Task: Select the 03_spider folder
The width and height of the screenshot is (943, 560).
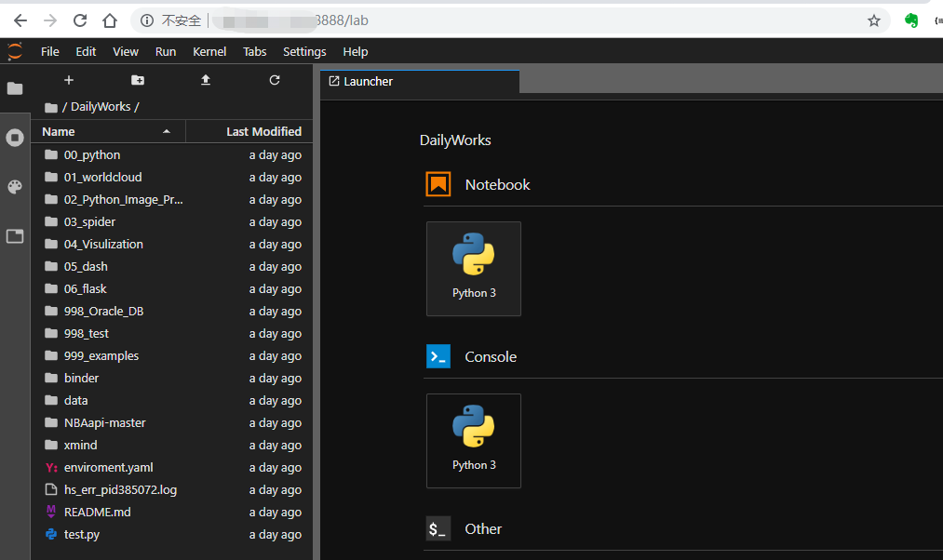Action: point(172,221)
